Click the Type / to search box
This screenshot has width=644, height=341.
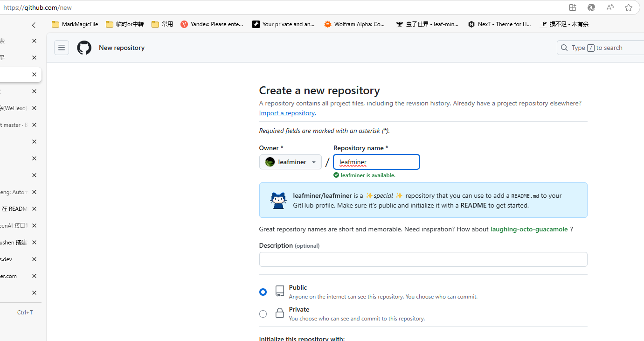pos(599,48)
